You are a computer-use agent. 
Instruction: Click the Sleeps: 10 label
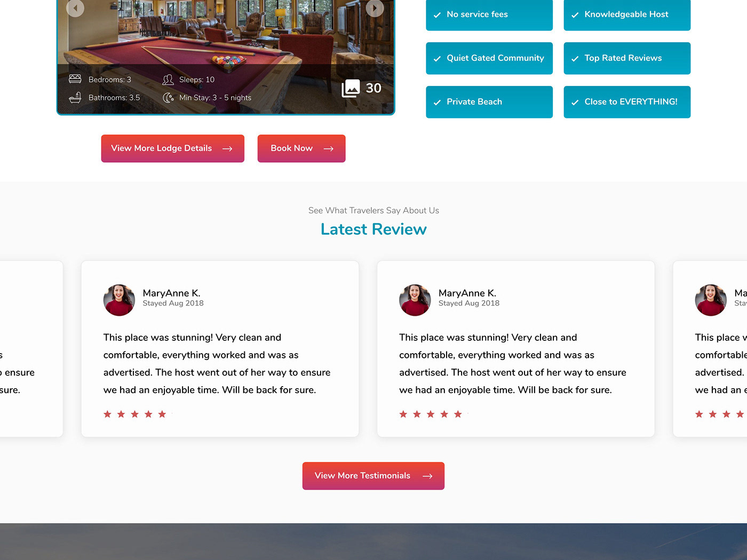(197, 79)
